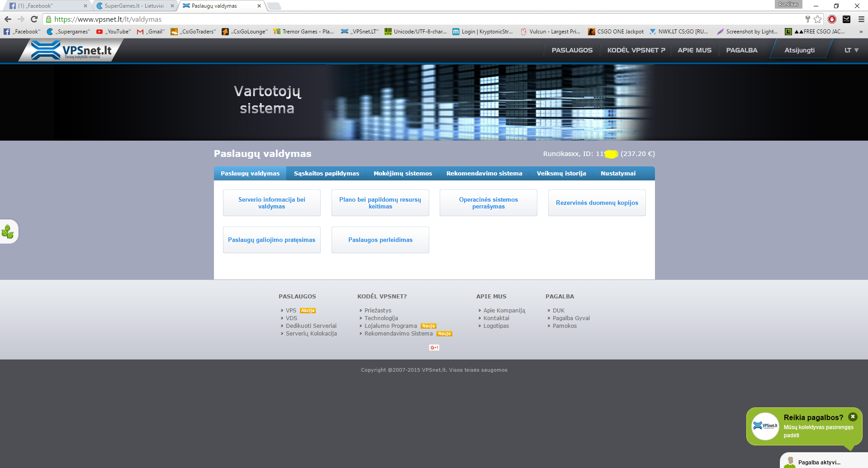Click the VPSnet.lt logo in header
Image resolution: width=868 pixels, height=468 pixels.
click(x=71, y=50)
